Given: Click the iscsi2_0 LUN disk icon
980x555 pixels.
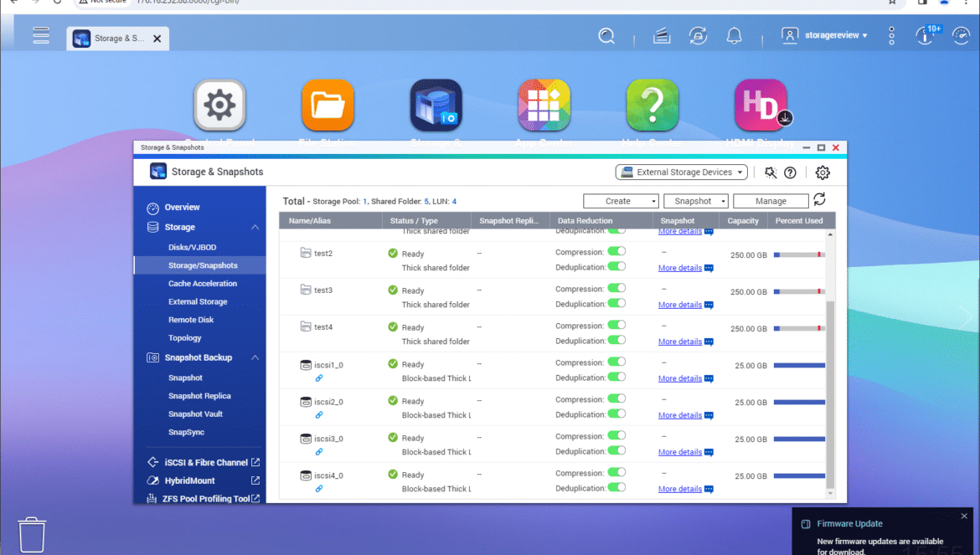Looking at the screenshot, I should tap(306, 402).
